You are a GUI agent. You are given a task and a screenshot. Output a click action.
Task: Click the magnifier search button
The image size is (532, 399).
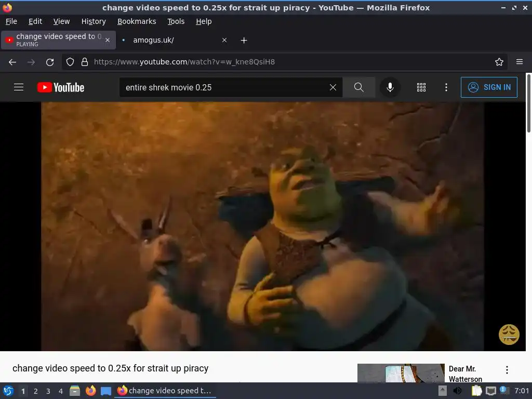coord(358,87)
